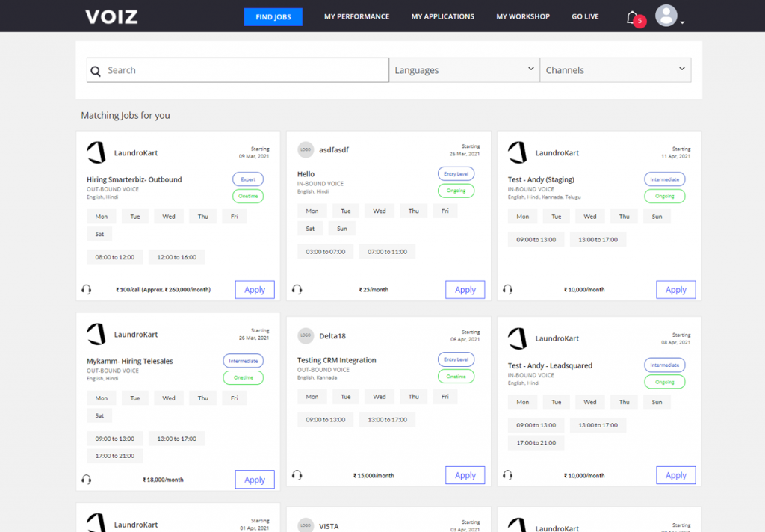Screen dimensions: 765x532
Task: Apply to the Testing CRM Integration job
Action: pos(465,475)
